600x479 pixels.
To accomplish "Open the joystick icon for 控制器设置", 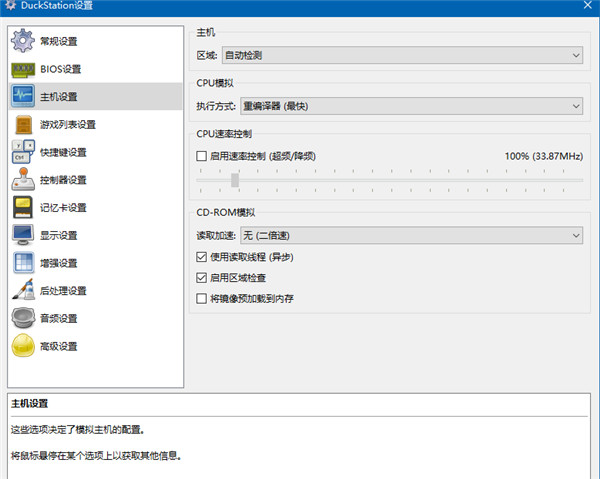I will click(x=22, y=180).
